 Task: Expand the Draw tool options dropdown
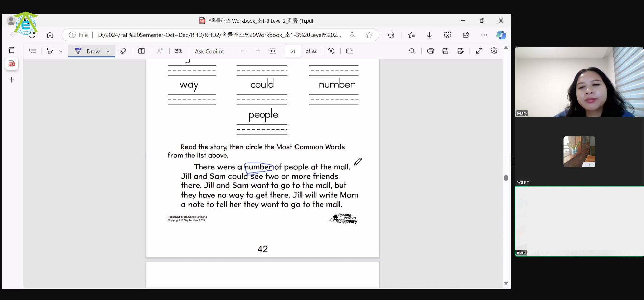(108, 51)
